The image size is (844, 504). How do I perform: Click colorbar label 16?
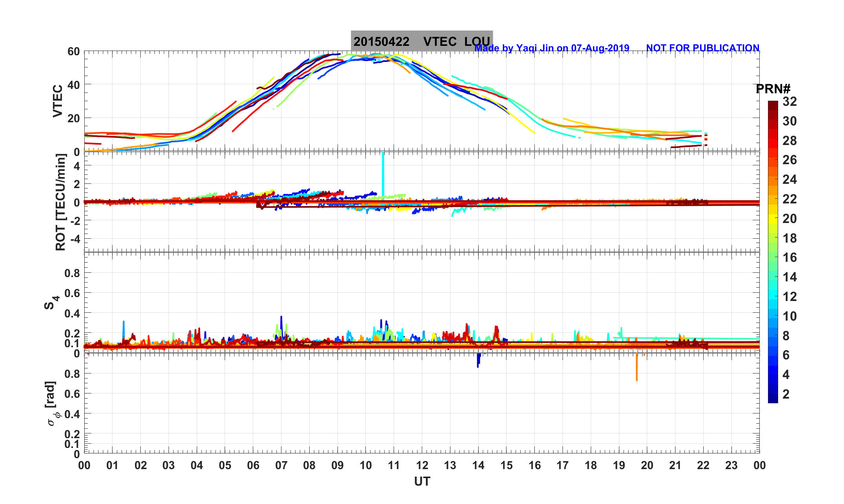click(790, 257)
